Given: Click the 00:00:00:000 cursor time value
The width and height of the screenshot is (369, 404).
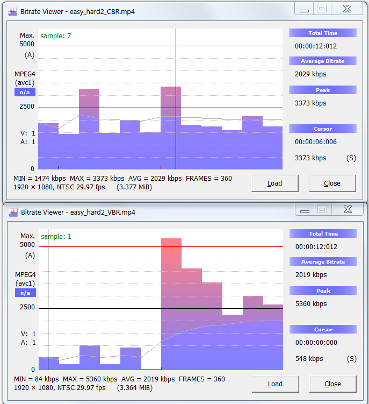Looking at the screenshot, I should [316, 343].
